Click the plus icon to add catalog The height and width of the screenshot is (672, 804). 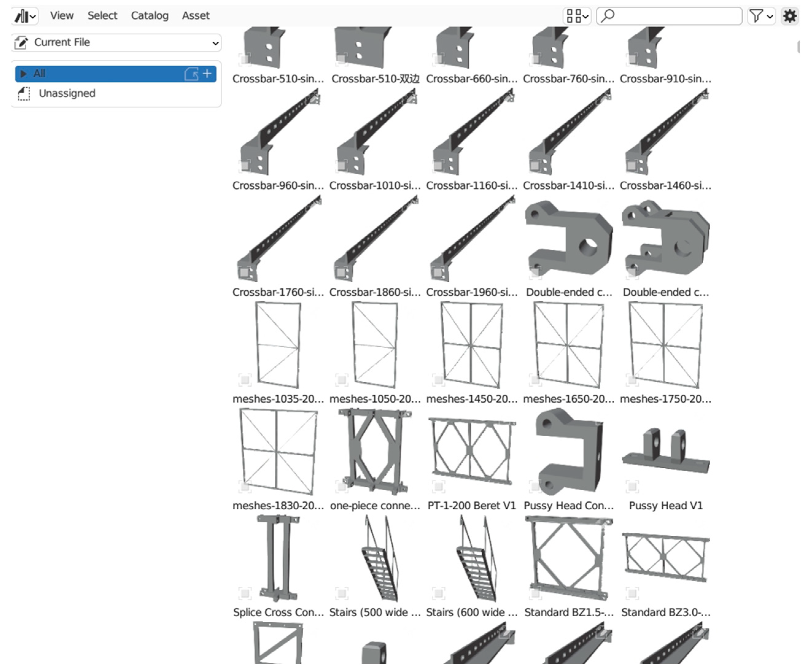207,74
